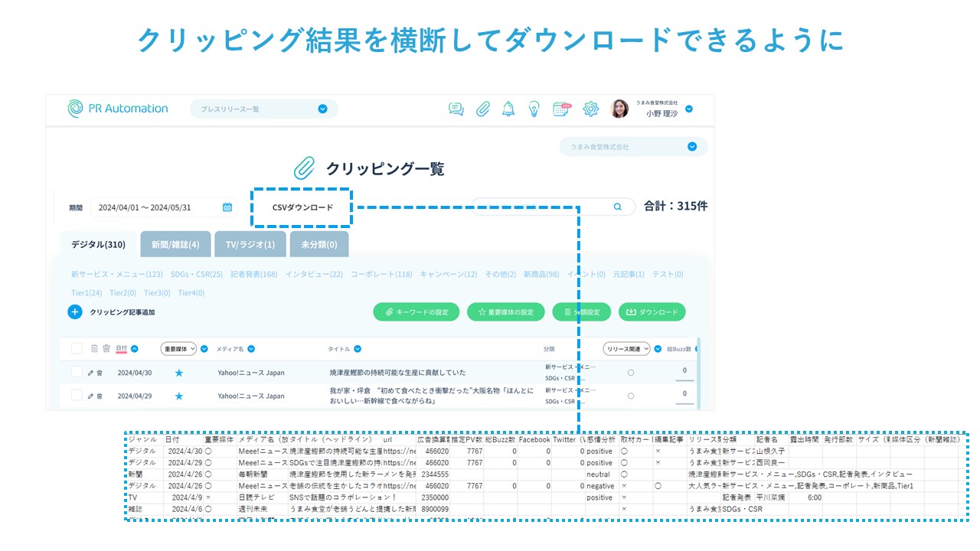Open the chat messages icon in header
The width and height of the screenshot is (980, 551).
click(x=456, y=109)
